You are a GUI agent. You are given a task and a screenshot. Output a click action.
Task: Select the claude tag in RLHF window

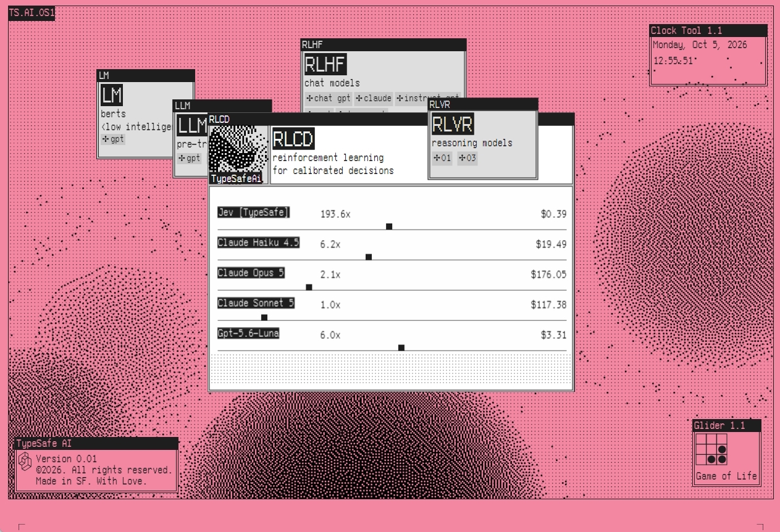click(374, 98)
